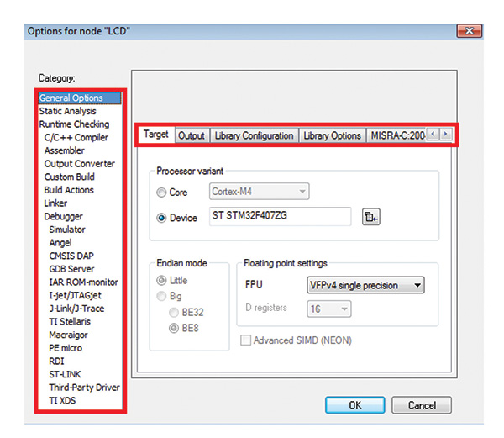This screenshot has height=438, width=504.
Task: Select the Core radio button
Action: 162,193
